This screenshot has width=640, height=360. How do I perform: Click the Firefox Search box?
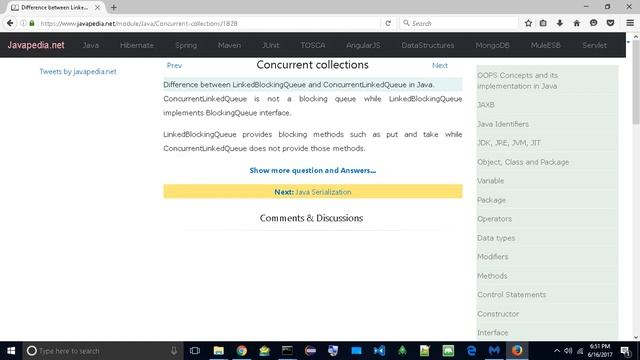(460, 23)
